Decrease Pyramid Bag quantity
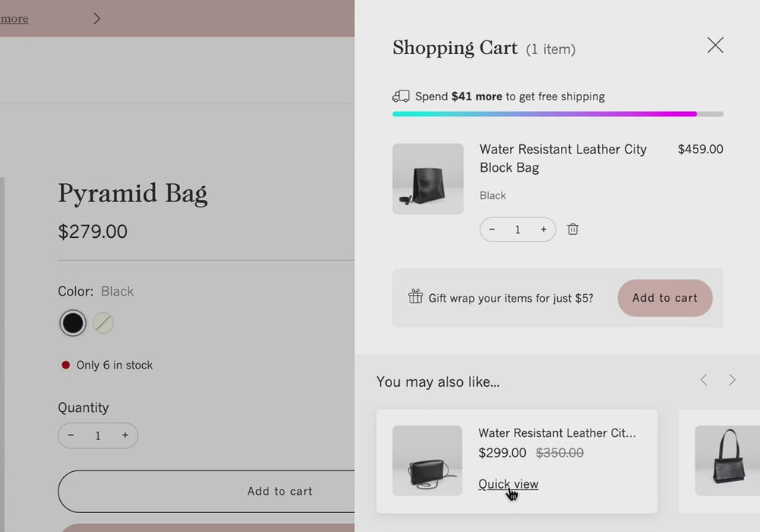 click(x=71, y=435)
